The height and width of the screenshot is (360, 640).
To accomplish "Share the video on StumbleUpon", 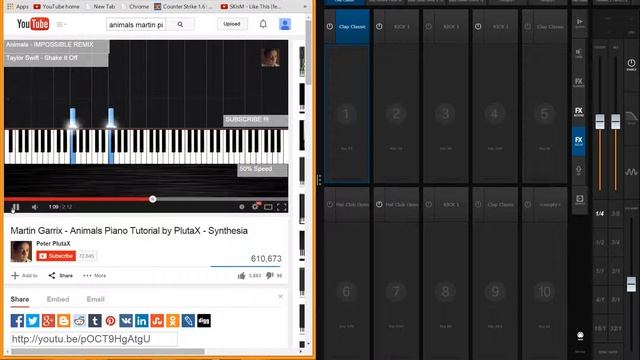I will coord(157,320).
